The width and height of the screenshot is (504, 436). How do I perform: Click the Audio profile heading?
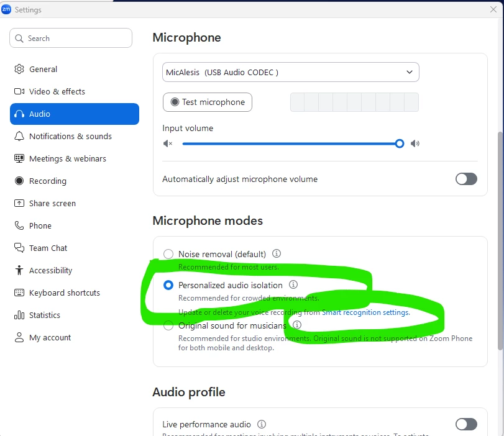tap(189, 393)
